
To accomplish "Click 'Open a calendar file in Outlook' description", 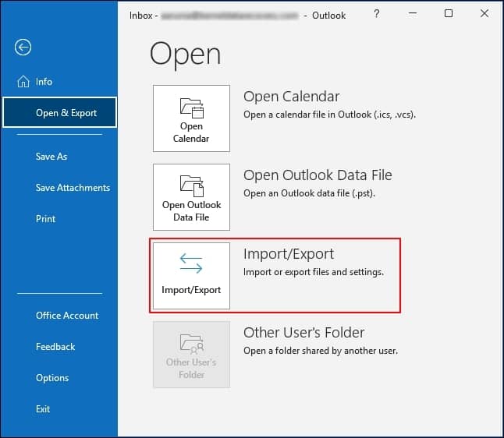I will tap(329, 115).
